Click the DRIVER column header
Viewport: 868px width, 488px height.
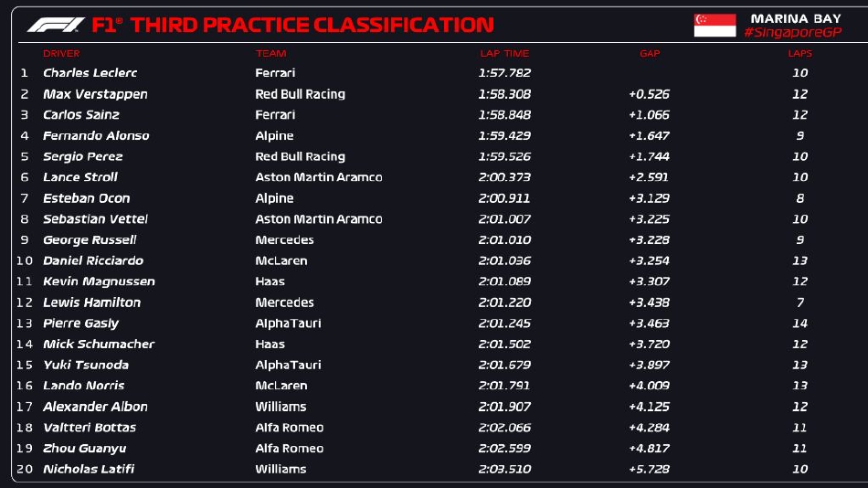[x=61, y=54]
